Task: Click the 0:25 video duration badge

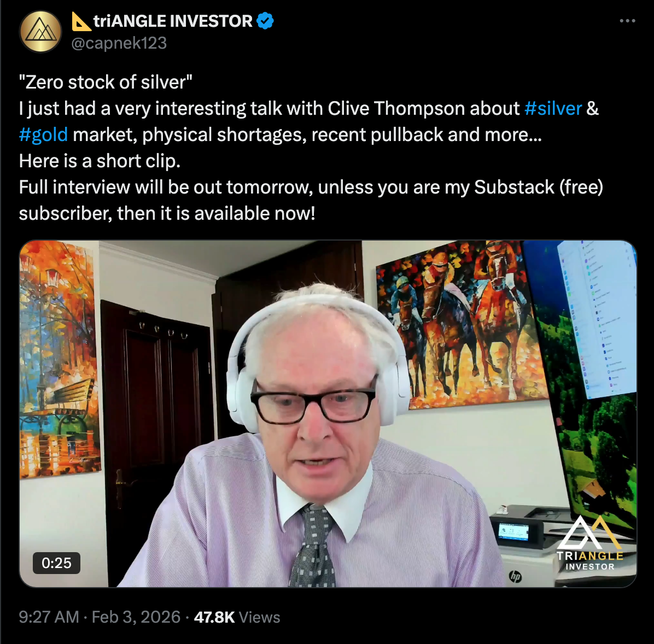Action: click(x=56, y=563)
